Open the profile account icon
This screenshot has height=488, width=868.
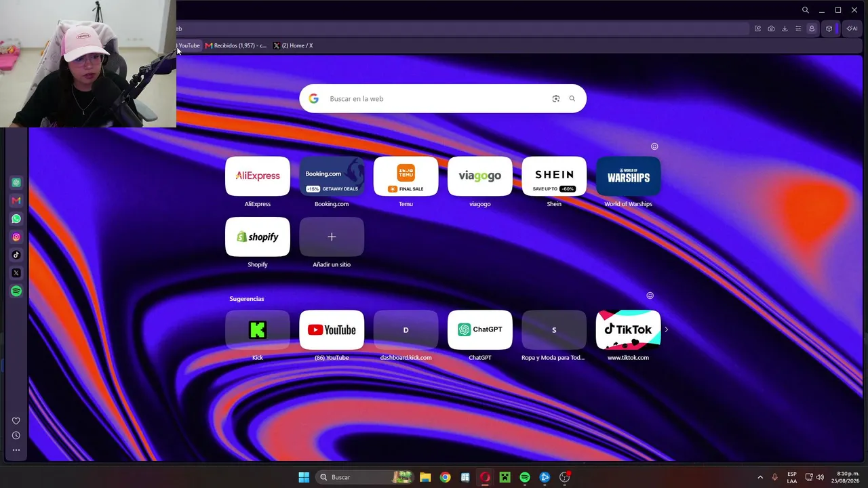point(812,28)
